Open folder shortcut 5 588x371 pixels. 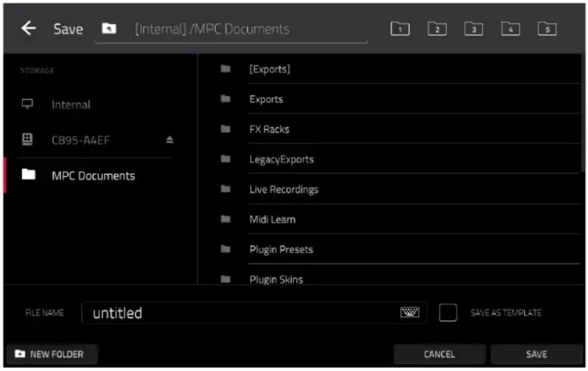547,29
